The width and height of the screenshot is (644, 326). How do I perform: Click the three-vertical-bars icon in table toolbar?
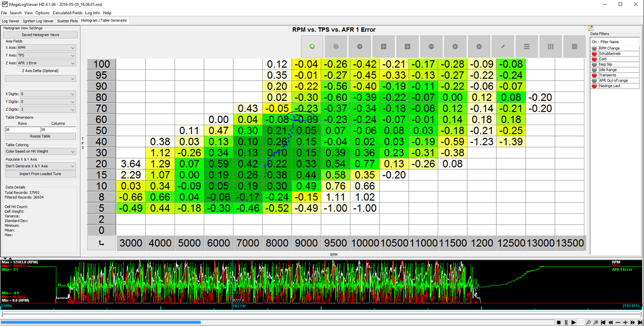[550, 47]
